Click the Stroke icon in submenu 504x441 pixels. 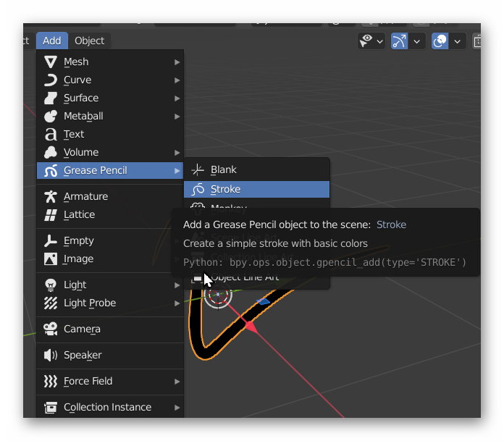click(198, 189)
